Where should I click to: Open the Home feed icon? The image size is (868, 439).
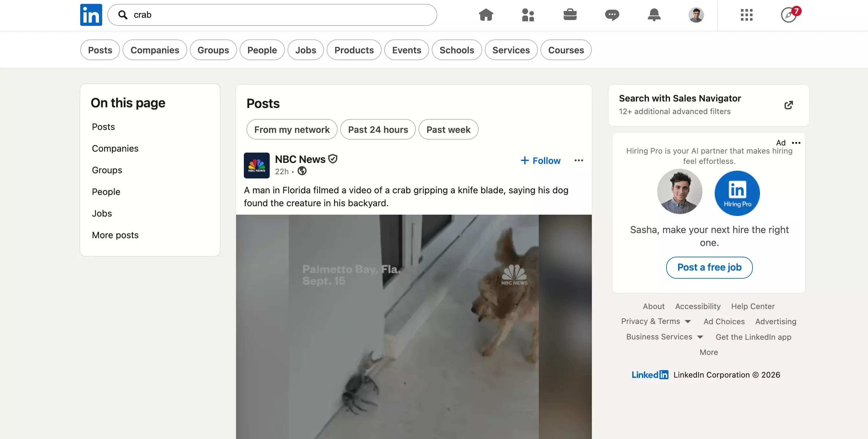486,15
